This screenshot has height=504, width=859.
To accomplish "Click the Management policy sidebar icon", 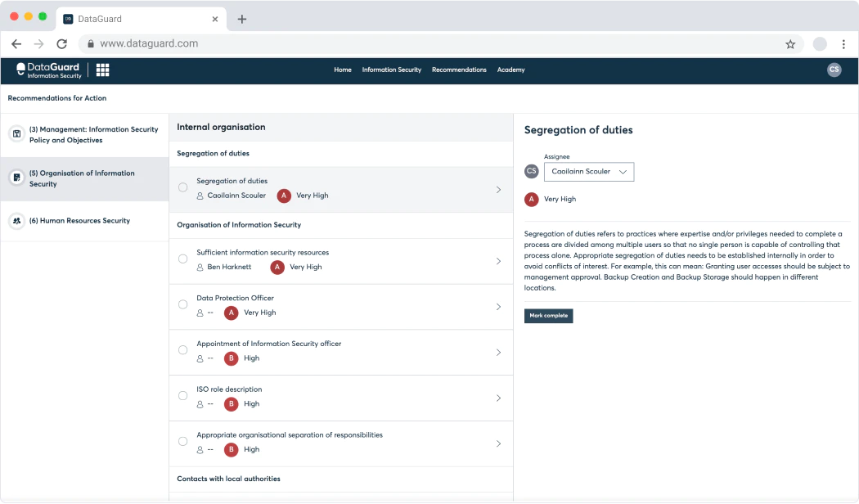I will (x=17, y=133).
